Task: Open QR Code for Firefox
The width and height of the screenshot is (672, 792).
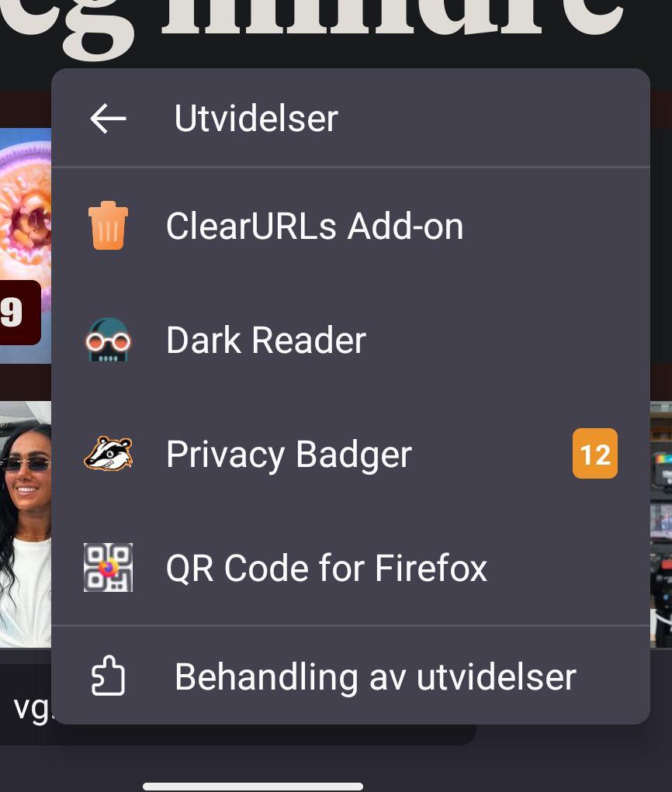Action: [x=351, y=567]
